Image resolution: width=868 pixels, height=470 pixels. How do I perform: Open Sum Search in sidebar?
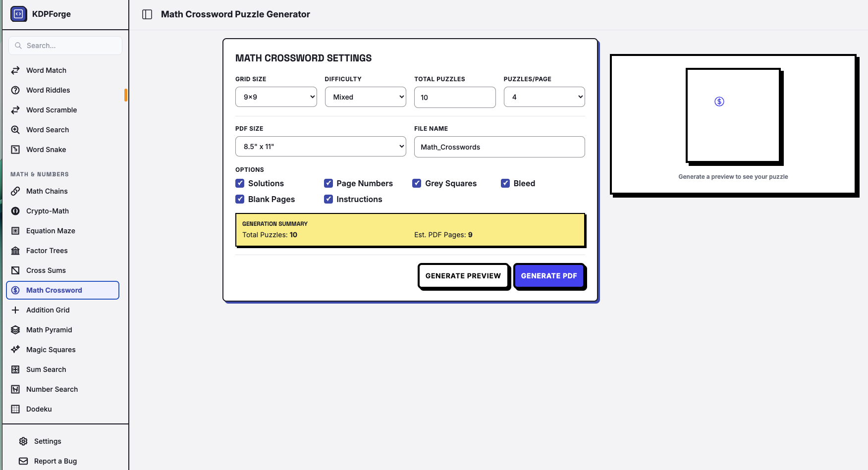pyautogui.click(x=62, y=369)
